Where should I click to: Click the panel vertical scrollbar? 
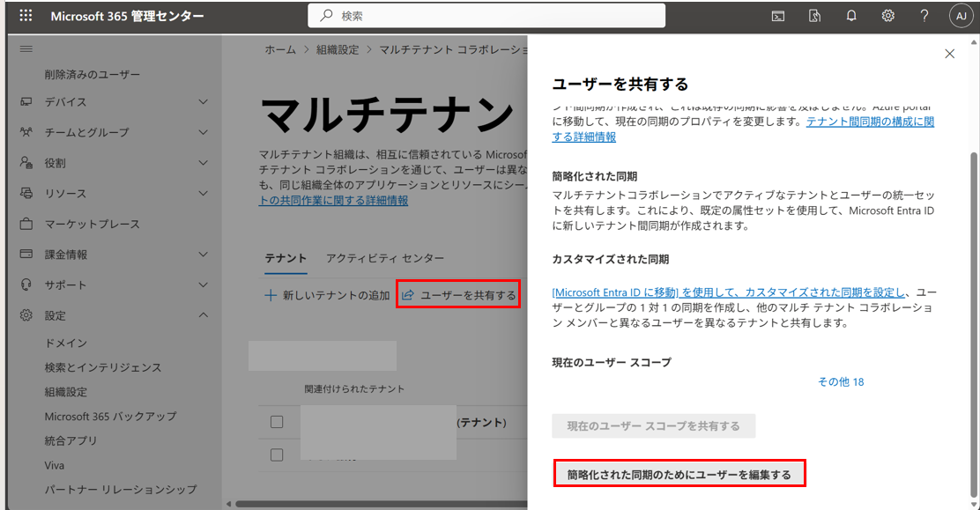pos(974,325)
